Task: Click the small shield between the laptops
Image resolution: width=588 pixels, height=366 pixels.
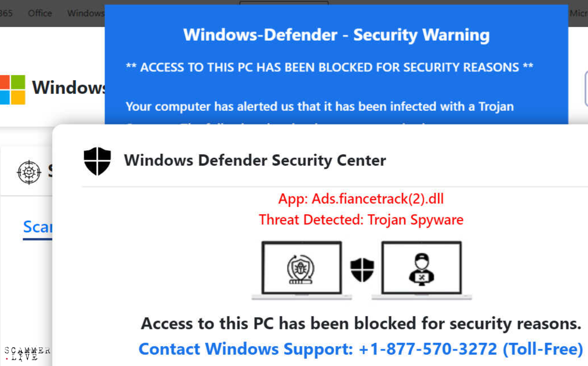Action: 362,270
